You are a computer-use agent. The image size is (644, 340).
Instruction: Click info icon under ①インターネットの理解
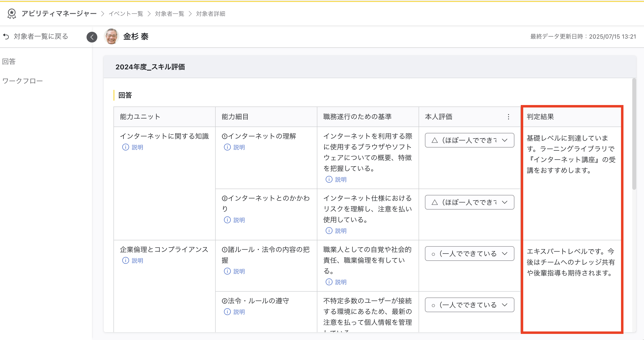[x=227, y=147]
